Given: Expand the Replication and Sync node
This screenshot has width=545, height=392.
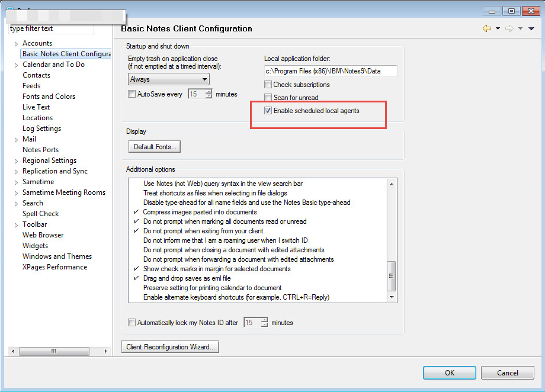Looking at the screenshot, I should [16, 172].
